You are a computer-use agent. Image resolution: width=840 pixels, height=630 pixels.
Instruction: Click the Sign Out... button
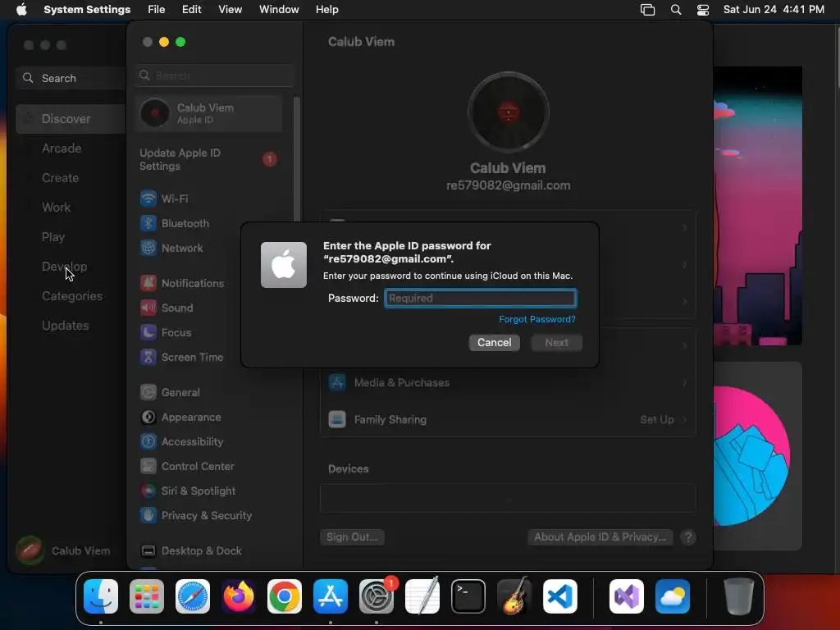(352, 536)
